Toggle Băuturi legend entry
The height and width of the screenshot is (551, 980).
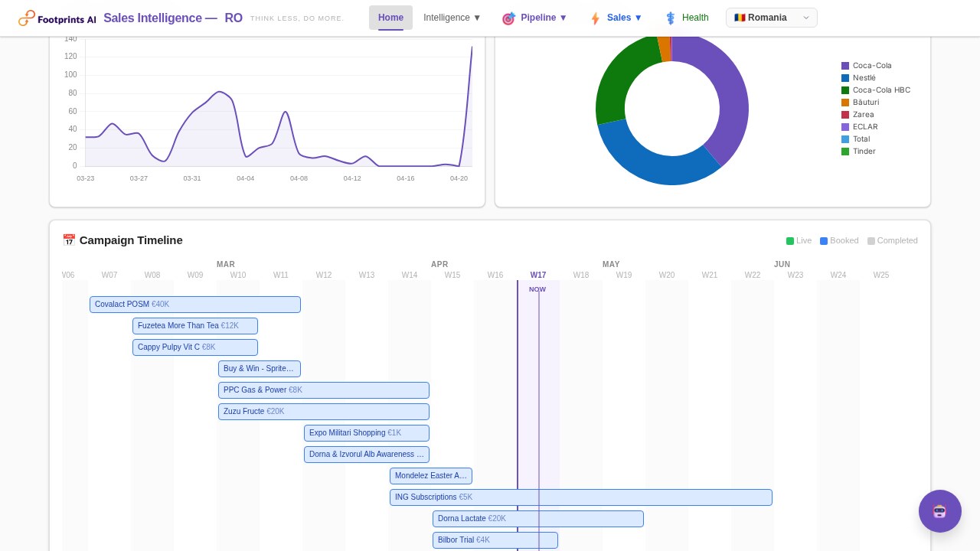860,103
